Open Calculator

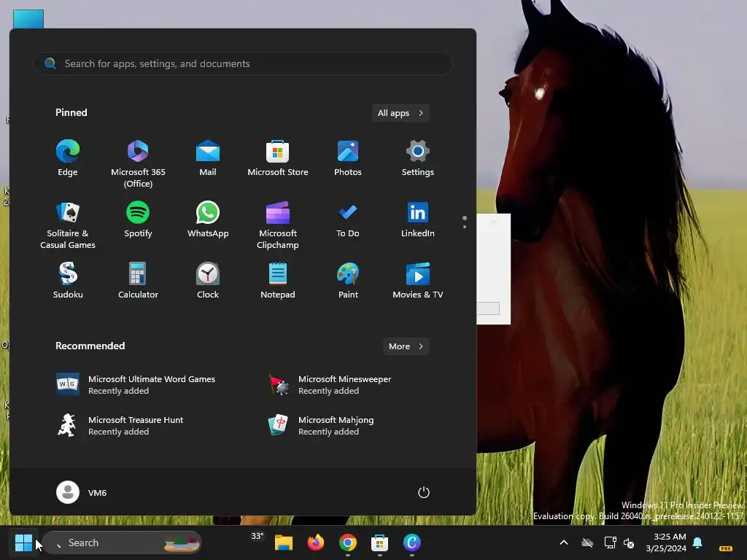(x=138, y=281)
